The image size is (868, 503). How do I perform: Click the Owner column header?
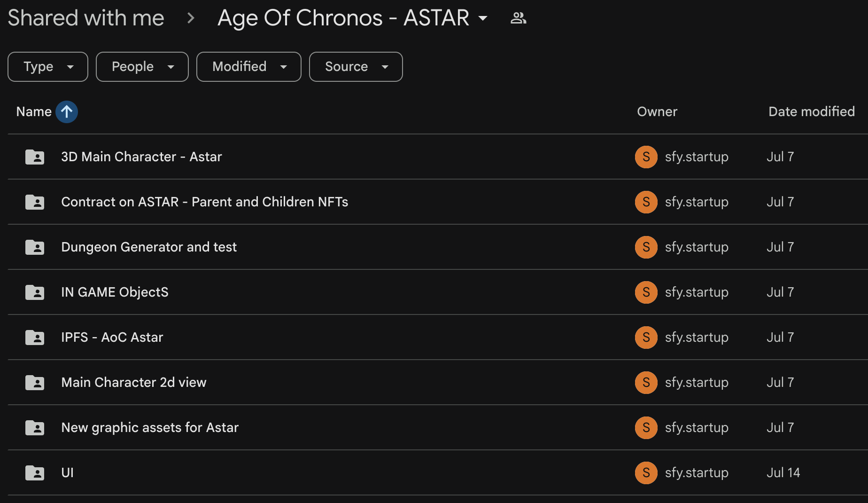click(657, 112)
